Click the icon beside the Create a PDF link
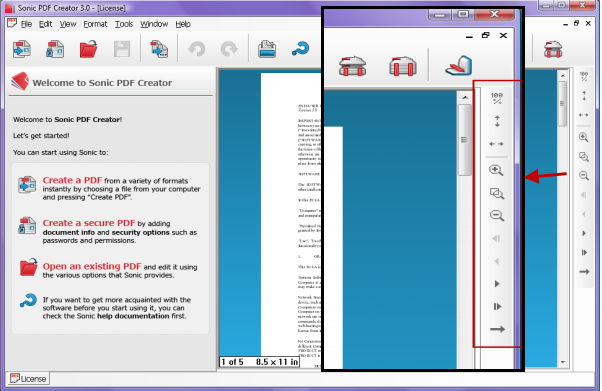 pyautogui.click(x=27, y=185)
